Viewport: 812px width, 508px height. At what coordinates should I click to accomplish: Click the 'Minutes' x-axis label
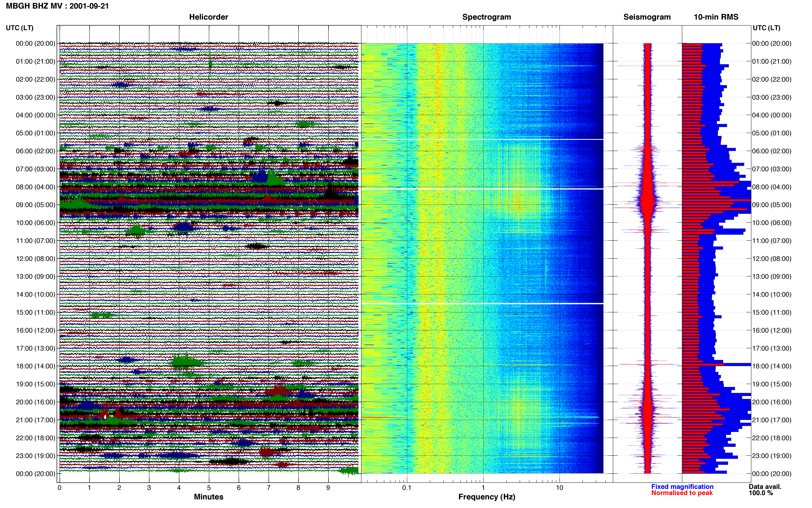click(x=209, y=497)
